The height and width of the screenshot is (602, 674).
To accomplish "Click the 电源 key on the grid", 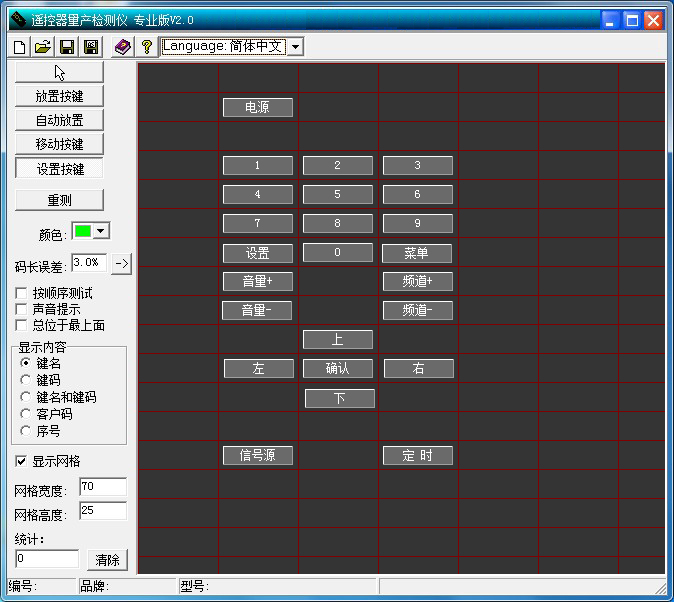I will [257, 107].
